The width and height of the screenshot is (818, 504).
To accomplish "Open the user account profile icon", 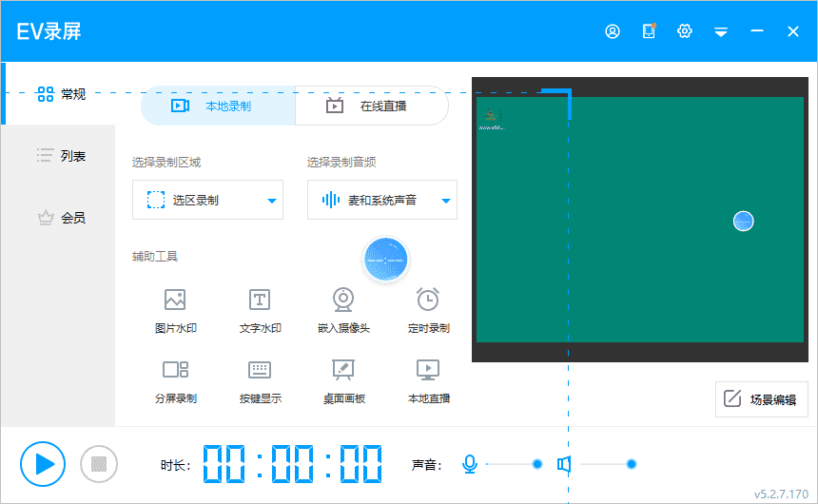I will pyautogui.click(x=613, y=31).
